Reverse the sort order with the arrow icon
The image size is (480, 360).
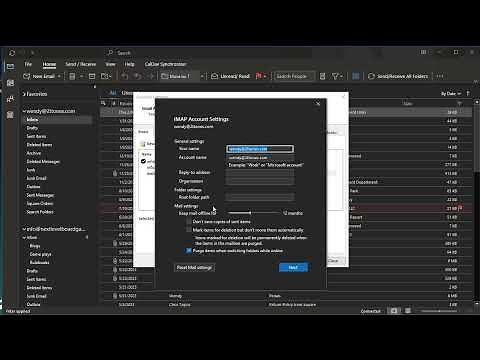468,94
